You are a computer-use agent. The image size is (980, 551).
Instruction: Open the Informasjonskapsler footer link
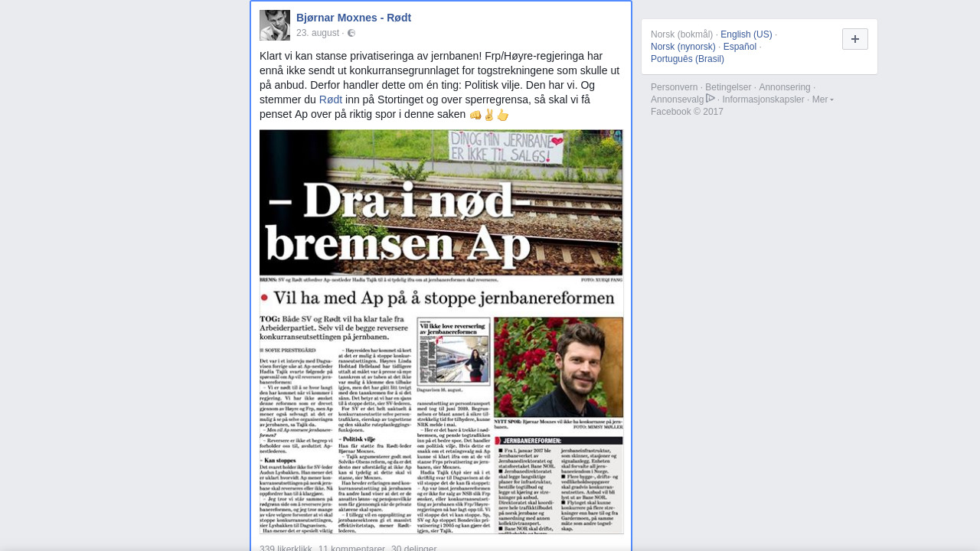point(763,99)
